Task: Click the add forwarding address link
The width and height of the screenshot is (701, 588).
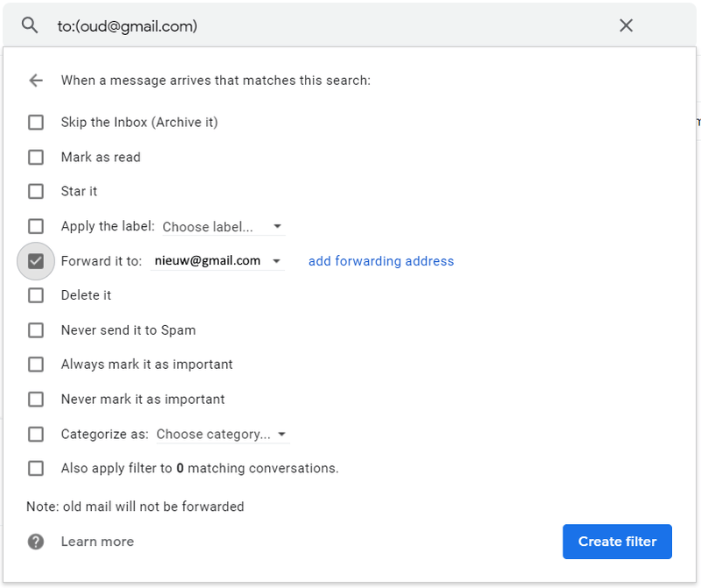Action: point(381,261)
